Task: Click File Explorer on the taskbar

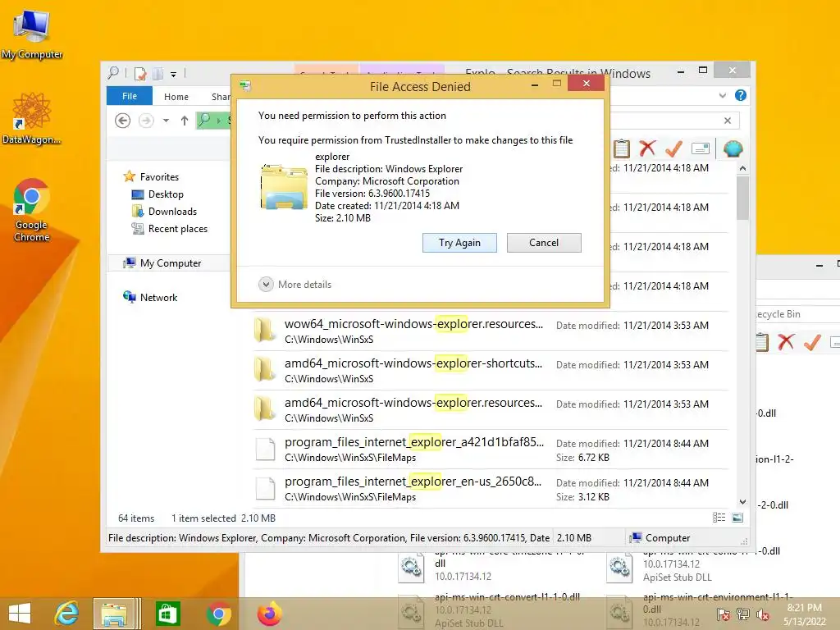Action: coord(114,614)
